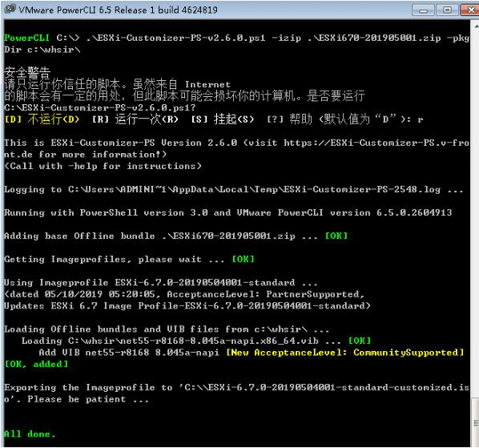Close the VMware PowerCLI console window
This screenshot has width=479, height=448.
coord(470,10)
